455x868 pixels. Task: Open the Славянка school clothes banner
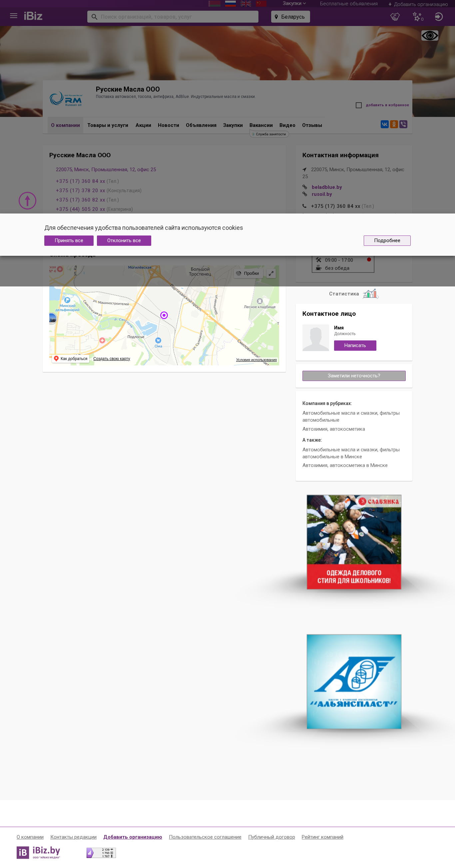tap(354, 542)
